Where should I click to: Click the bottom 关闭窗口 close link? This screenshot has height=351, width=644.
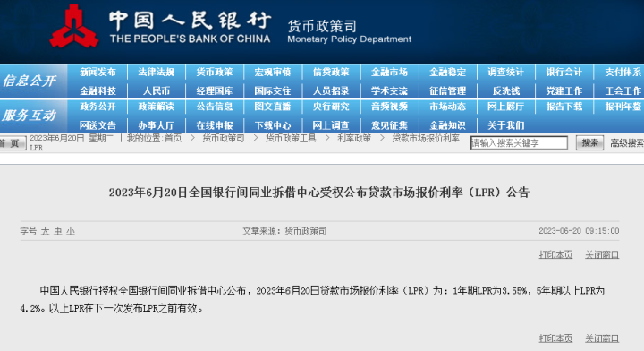click(x=602, y=338)
